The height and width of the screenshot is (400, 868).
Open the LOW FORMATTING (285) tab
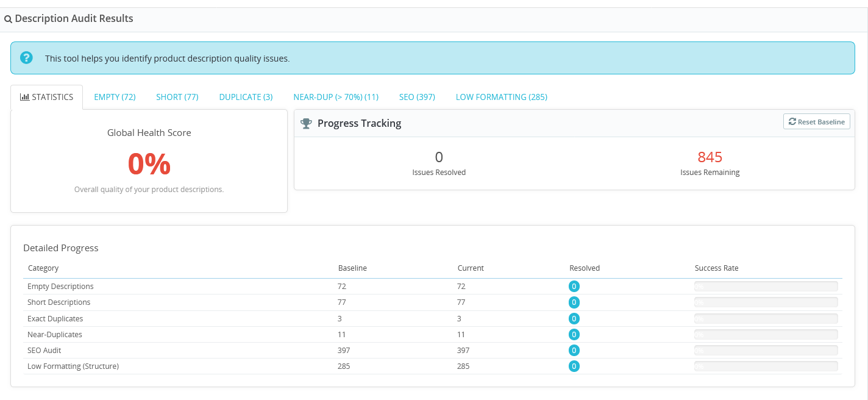(x=501, y=96)
